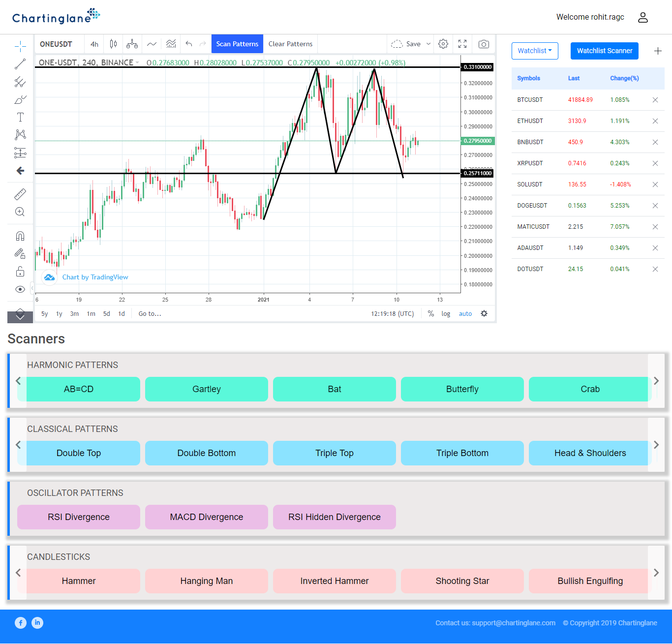
Task: Select the ruler measure tool
Action: click(20, 194)
